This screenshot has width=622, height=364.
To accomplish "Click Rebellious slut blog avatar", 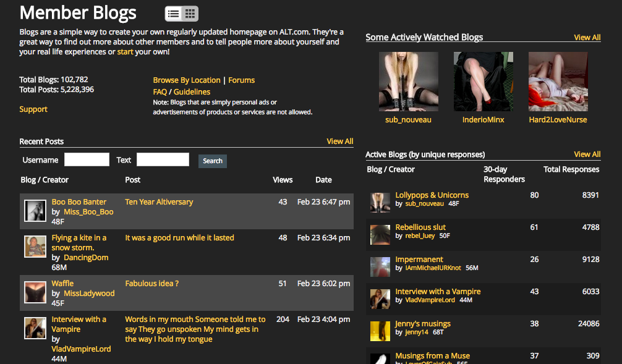I will click(x=380, y=235).
